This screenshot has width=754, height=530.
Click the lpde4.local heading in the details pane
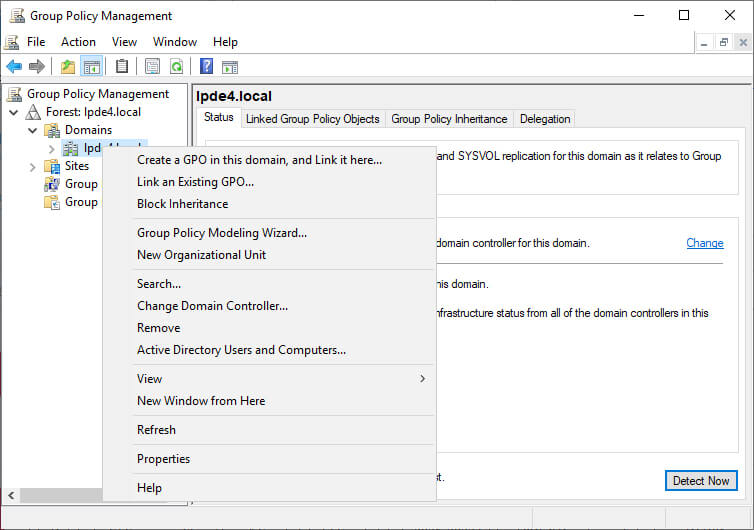coord(234,96)
